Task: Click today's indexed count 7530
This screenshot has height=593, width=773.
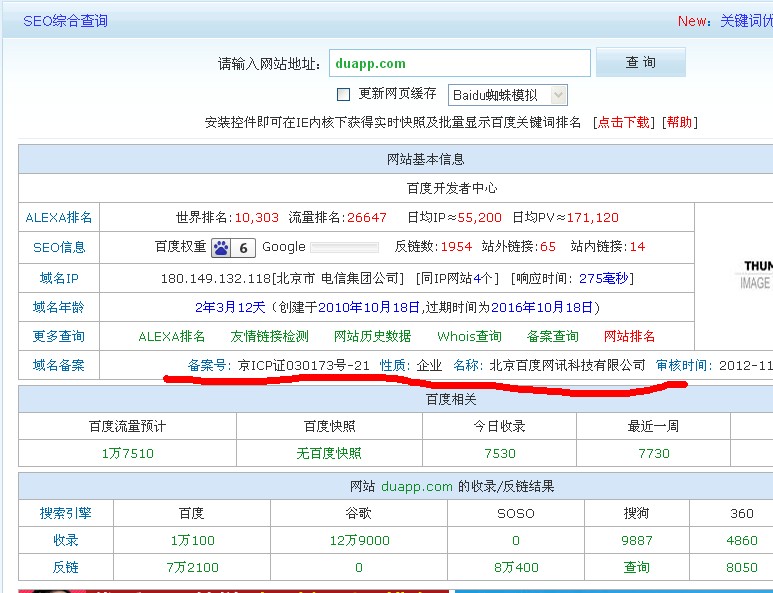Action: (500, 453)
